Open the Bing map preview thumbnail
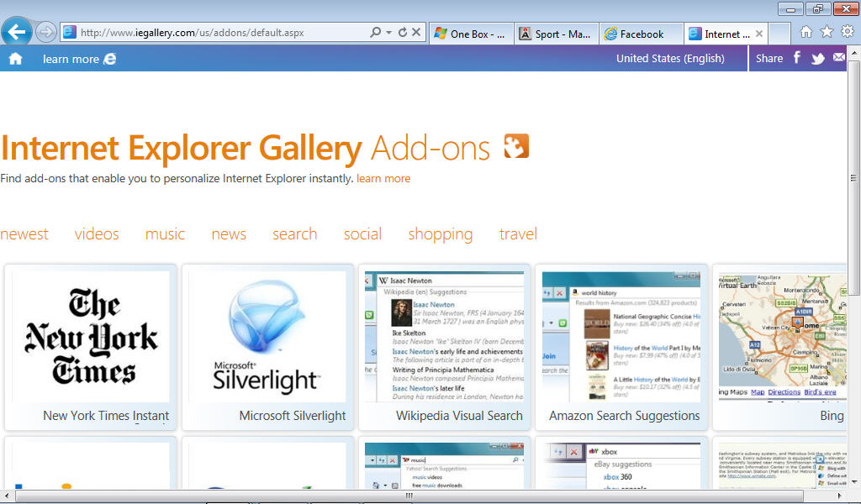The height and width of the screenshot is (504, 861). (783, 336)
